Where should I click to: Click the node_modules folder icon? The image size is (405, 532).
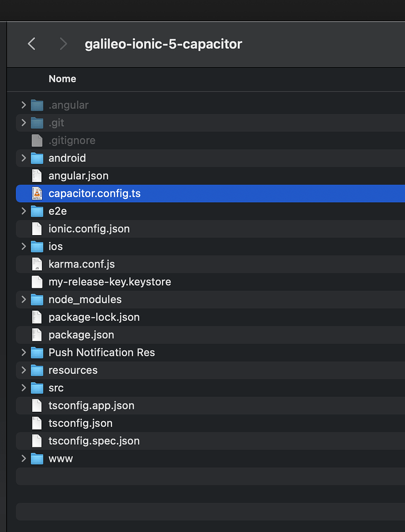(36, 300)
